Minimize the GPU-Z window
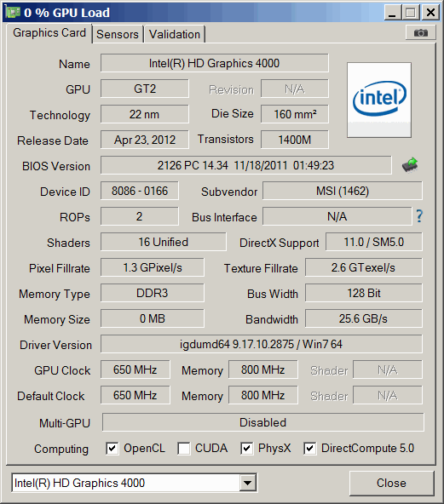 click(393, 13)
